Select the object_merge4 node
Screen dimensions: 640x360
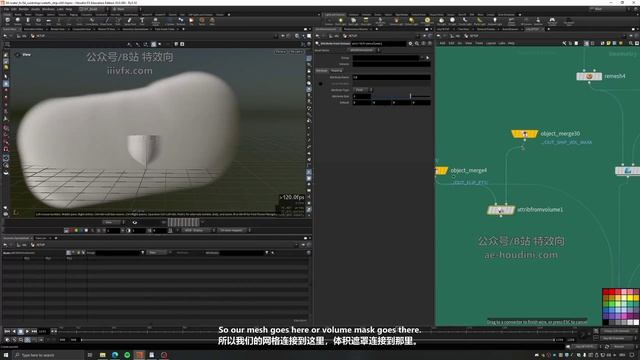point(441,171)
